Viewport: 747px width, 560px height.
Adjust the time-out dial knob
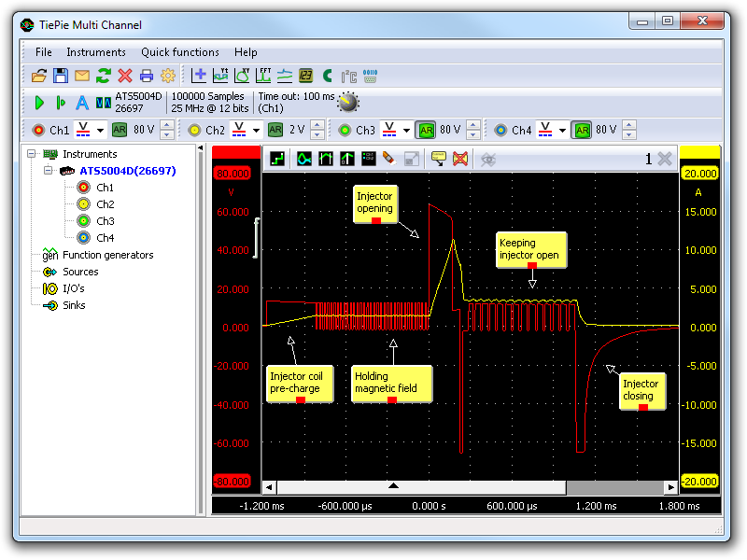click(346, 103)
